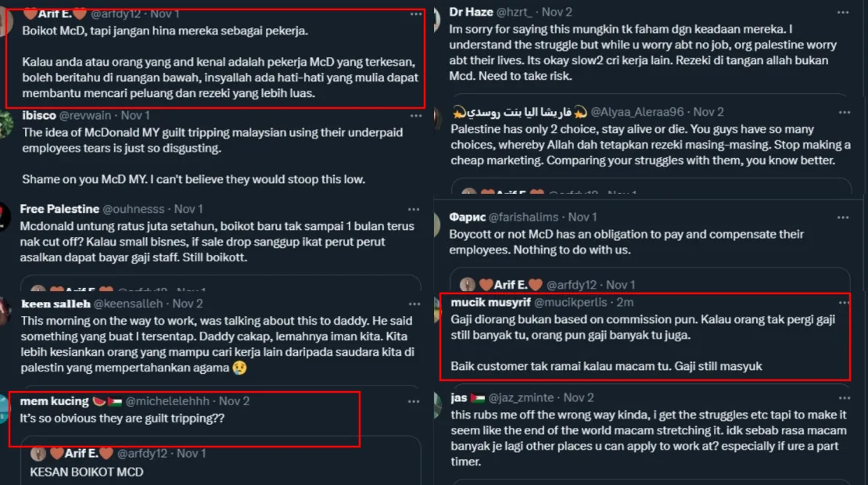This screenshot has width=868, height=485.
Task: Click three-dot menu on keen salleh's tweet
Action: pos(414,304)
